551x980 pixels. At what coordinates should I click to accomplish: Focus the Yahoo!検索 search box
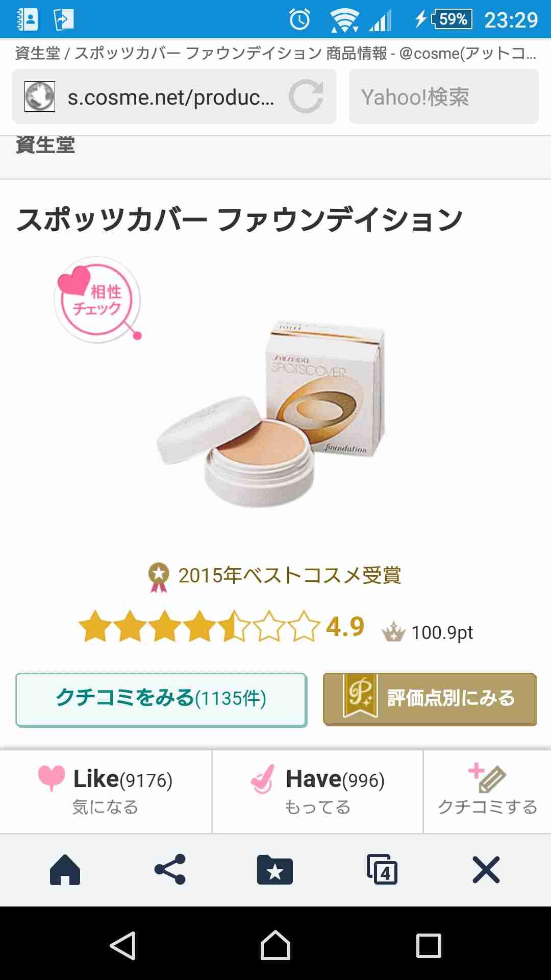(443, 97)
